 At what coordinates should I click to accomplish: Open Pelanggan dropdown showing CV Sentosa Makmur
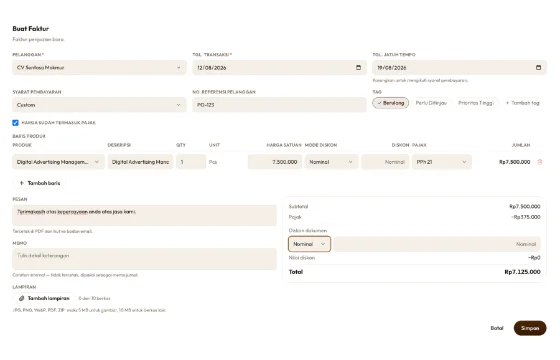[99, 68]
